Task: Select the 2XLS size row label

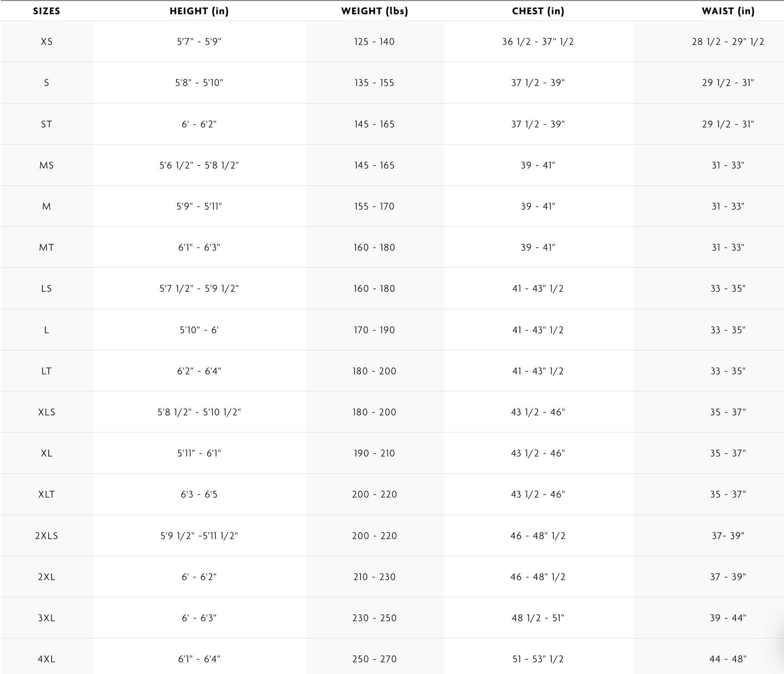Action: (47, 536)
